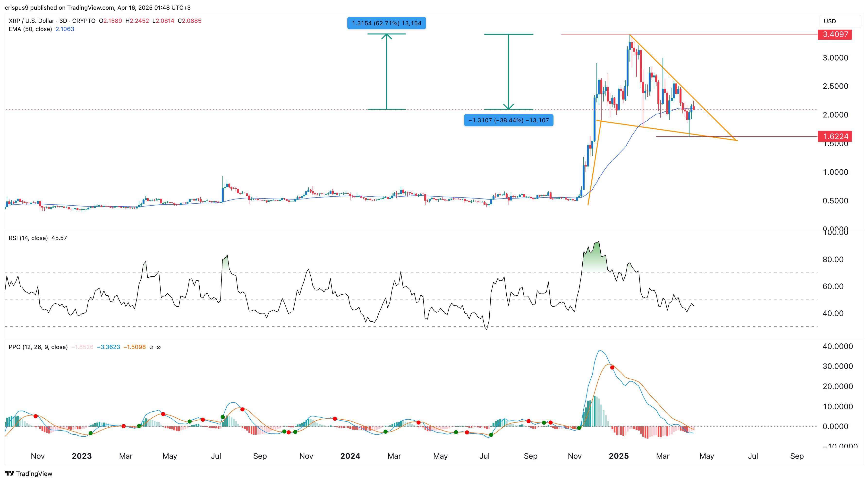
Task: Click the 2024 label on time axis
Action: click(350, 456)
